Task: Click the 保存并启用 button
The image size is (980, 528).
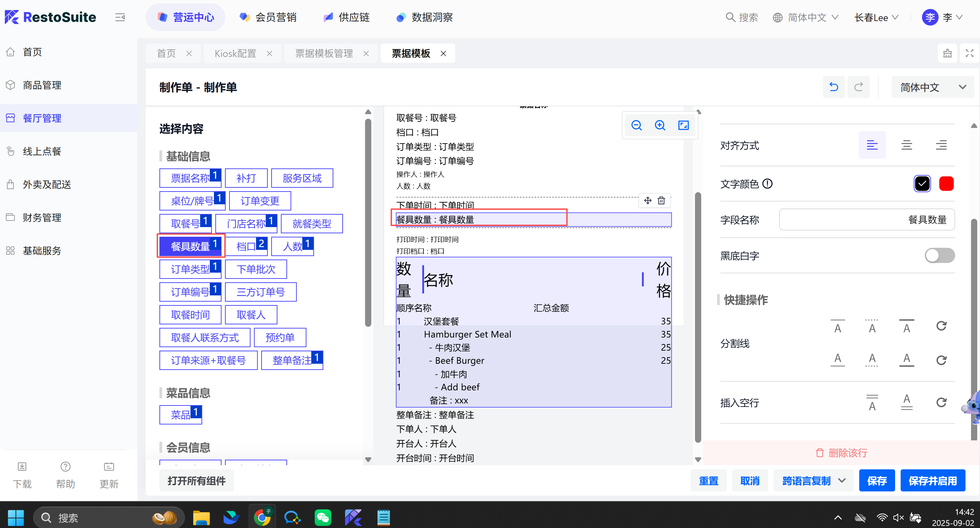Action: (x=932, y=480)
